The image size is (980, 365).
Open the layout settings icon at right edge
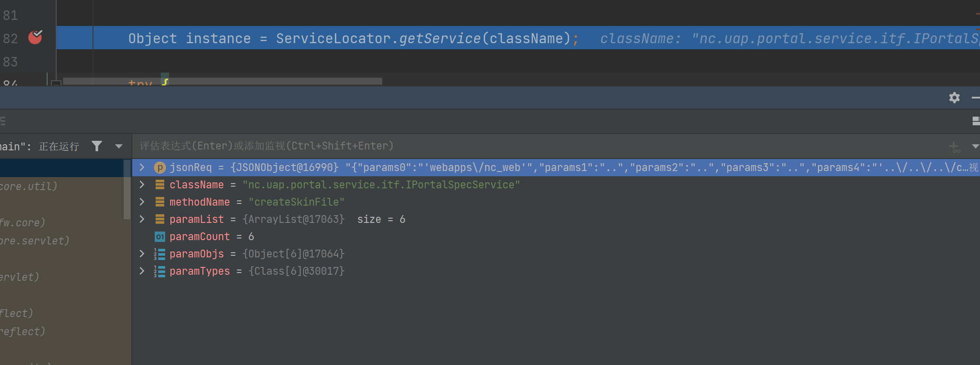click(975, 121)
